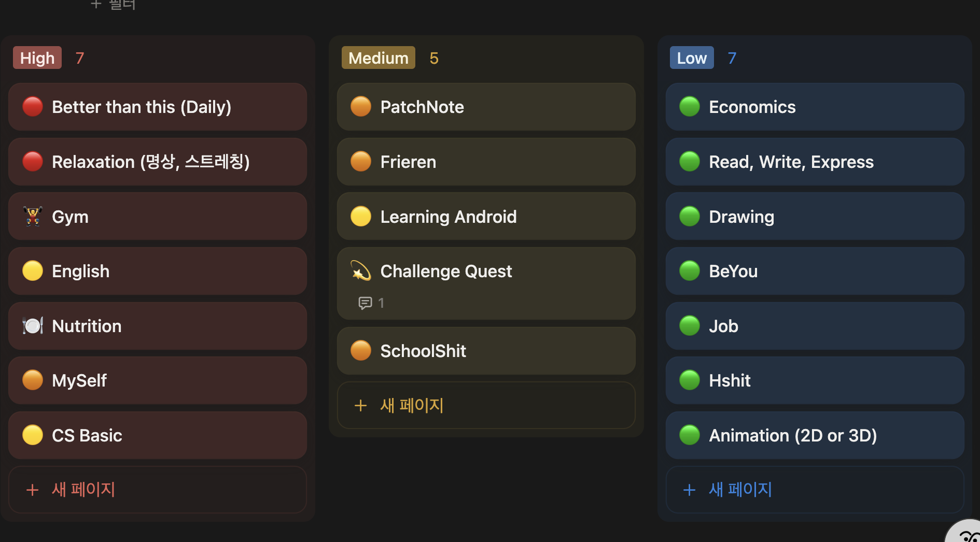Click the yellow circle icon beside English
The height and width of the screenshot is (542, 980).
(x=33, y=271)
